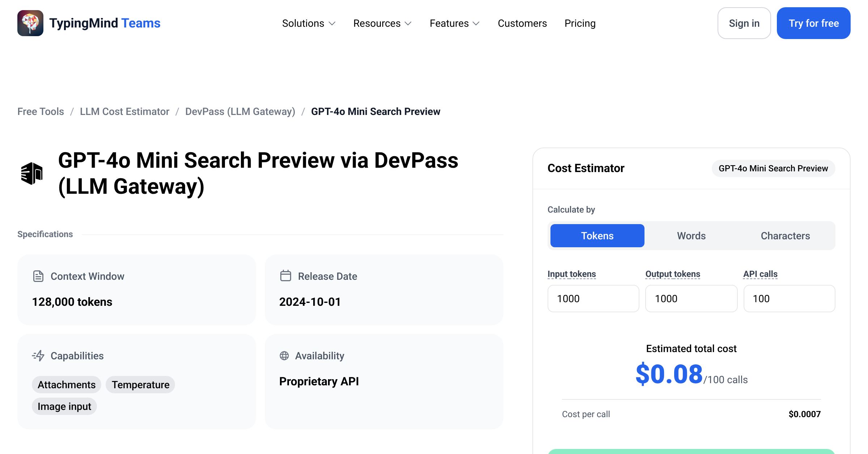Click the Release Date calendar icon
This screenshot has width=868, height=454.
pyautogui.click(x=286, y=276)
